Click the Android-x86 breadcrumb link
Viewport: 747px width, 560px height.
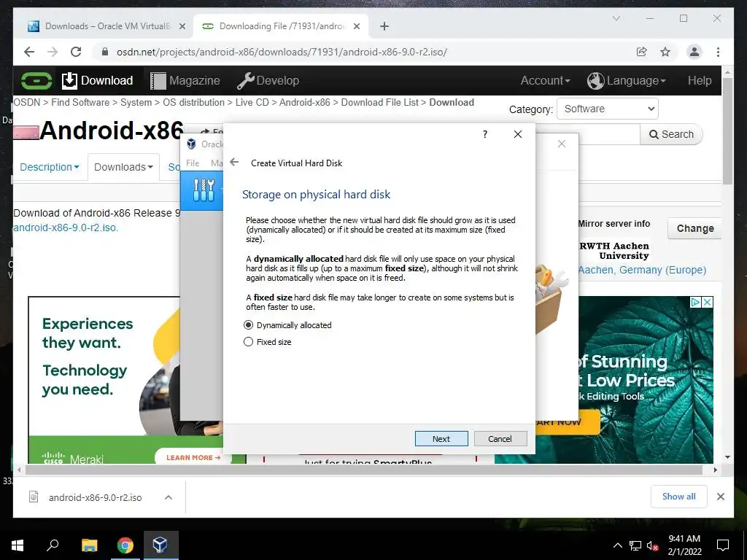click(x=304, y=102)
